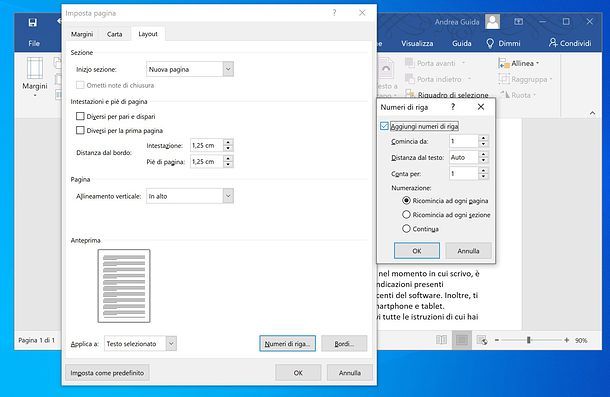
Task: Expand Allinea dropdown arrow in ribbon
Action: [x=537, y=63]
